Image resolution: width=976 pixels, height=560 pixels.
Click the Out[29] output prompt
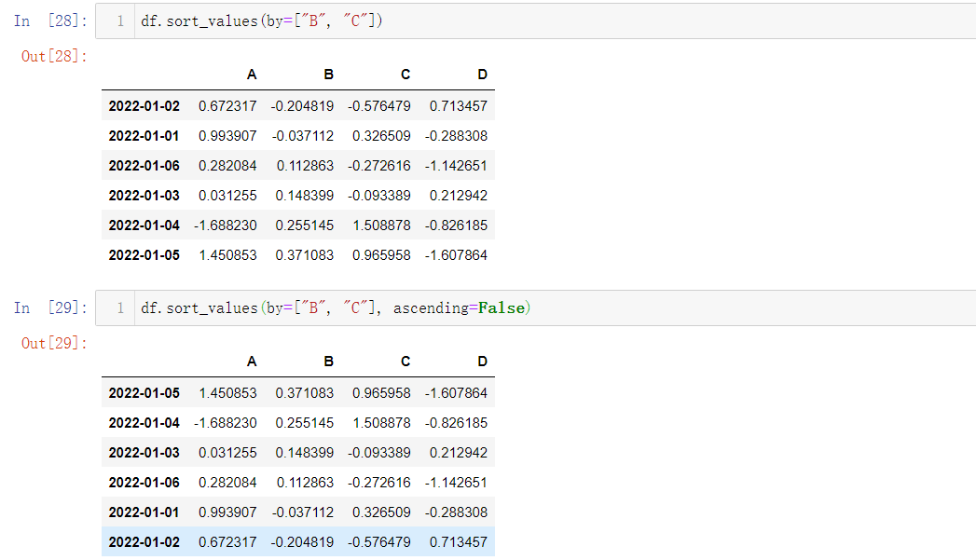tap(54, 344)
